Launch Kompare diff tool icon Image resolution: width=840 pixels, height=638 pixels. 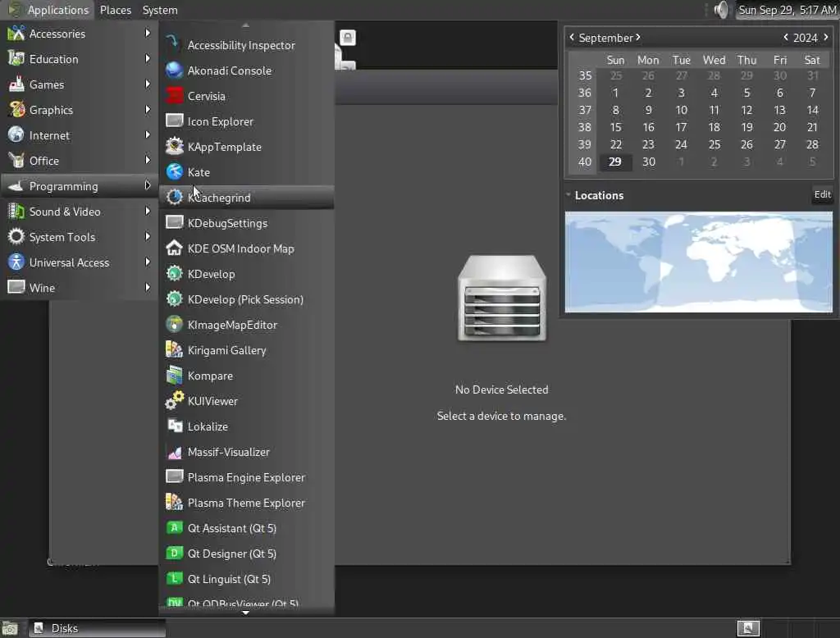(x=174, y=376)
